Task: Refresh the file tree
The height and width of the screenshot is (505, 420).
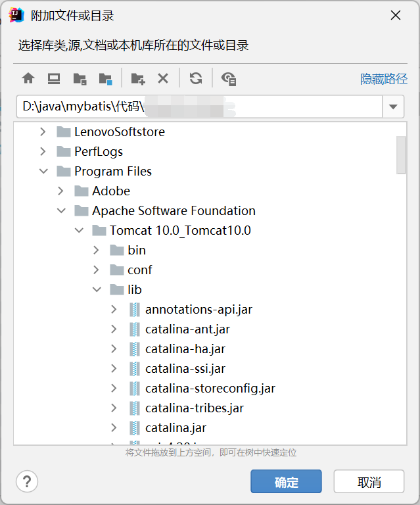Action: click(195, 79)
